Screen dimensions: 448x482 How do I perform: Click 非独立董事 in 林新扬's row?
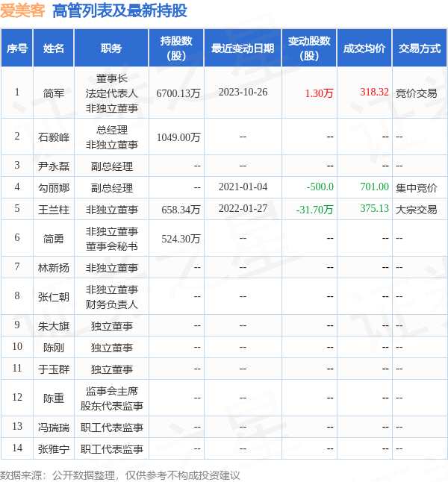pos(112,268)
